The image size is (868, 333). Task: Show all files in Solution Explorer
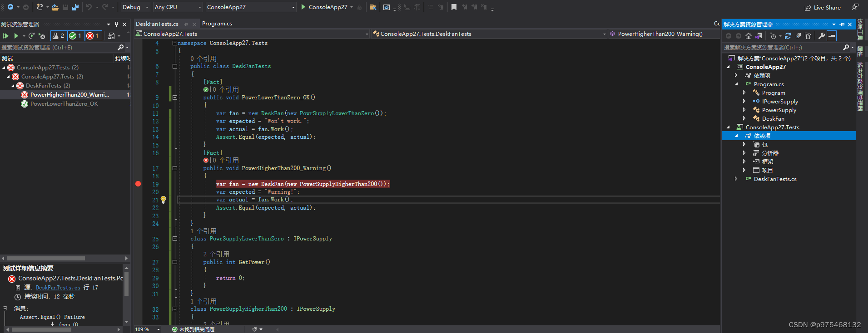(808, 36)
